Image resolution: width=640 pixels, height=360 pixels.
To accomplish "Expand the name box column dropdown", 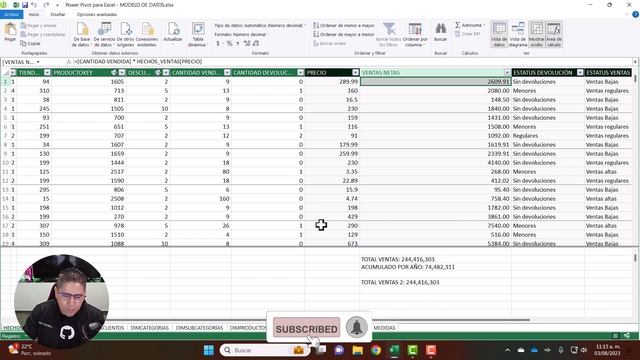I will pyautogui.click(x=38, y=62).
